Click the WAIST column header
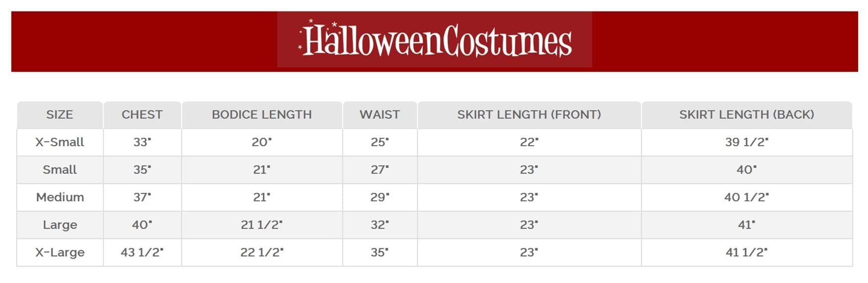 point(379,114)
